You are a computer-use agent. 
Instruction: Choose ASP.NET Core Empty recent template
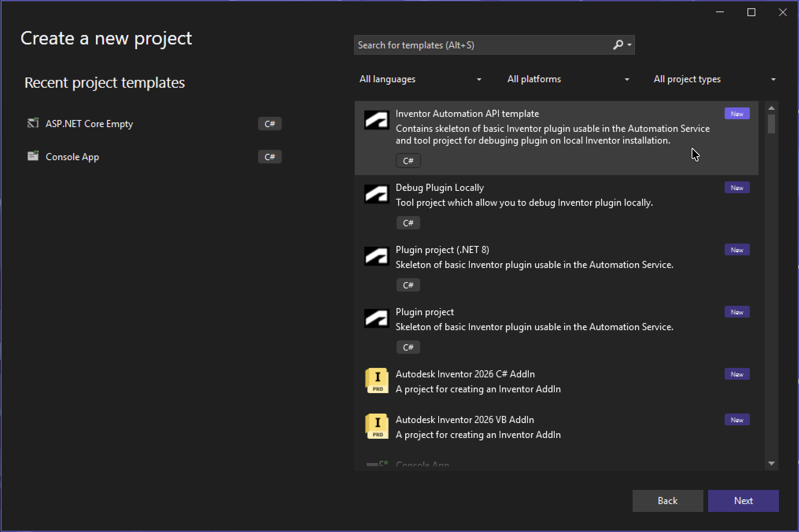coord(90,124)
